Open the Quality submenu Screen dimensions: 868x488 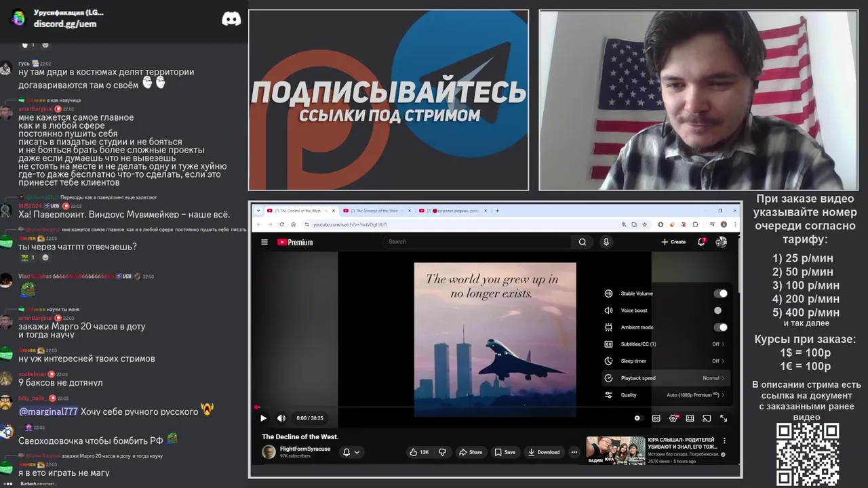[x=665, y=395]
